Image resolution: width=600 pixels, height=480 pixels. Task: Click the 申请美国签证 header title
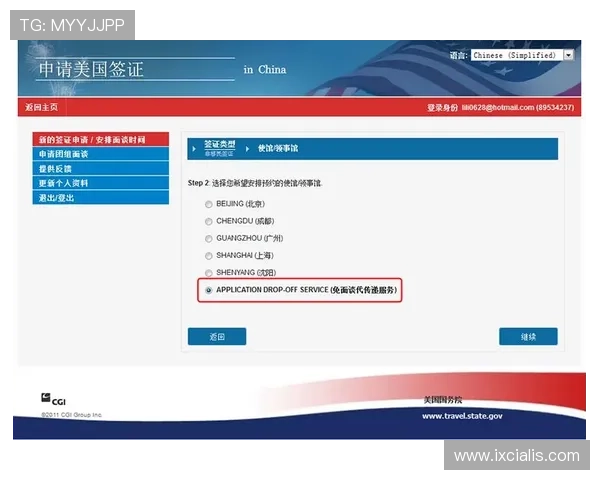[91, 69]
